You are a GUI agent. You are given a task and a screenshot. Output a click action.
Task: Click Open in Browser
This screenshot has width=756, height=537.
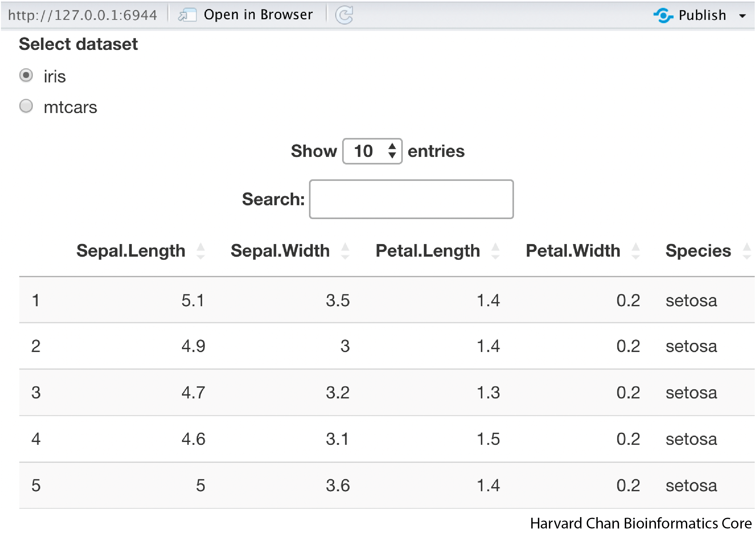pyautogui.click(x=258, y=15)
